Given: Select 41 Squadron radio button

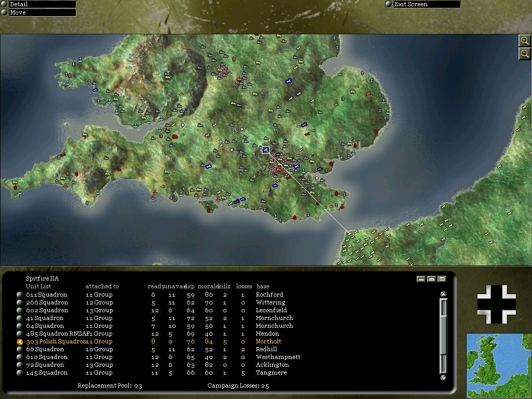Looking at the screenshot, I should click(20, 318).
